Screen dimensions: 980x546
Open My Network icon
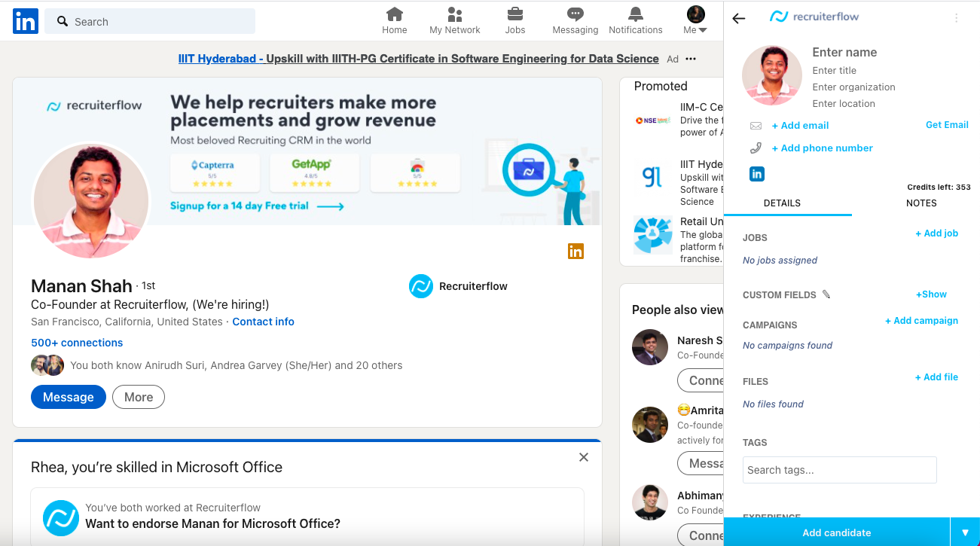pos(455,21)
